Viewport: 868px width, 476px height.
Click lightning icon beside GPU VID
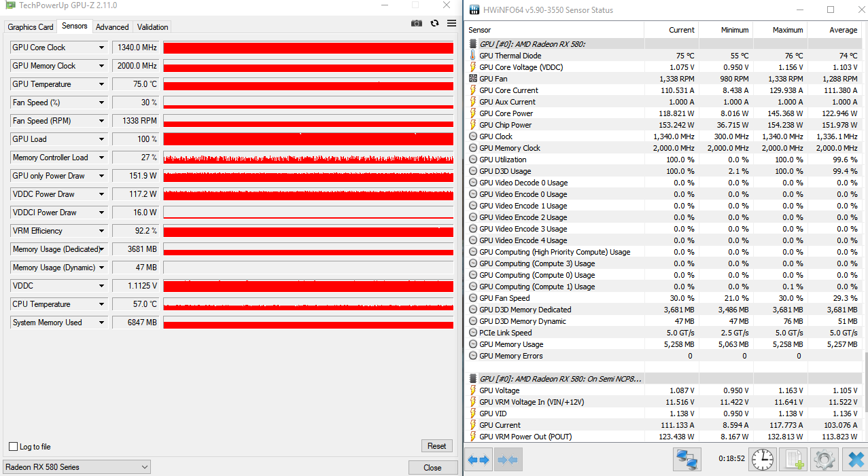[473, 414]
